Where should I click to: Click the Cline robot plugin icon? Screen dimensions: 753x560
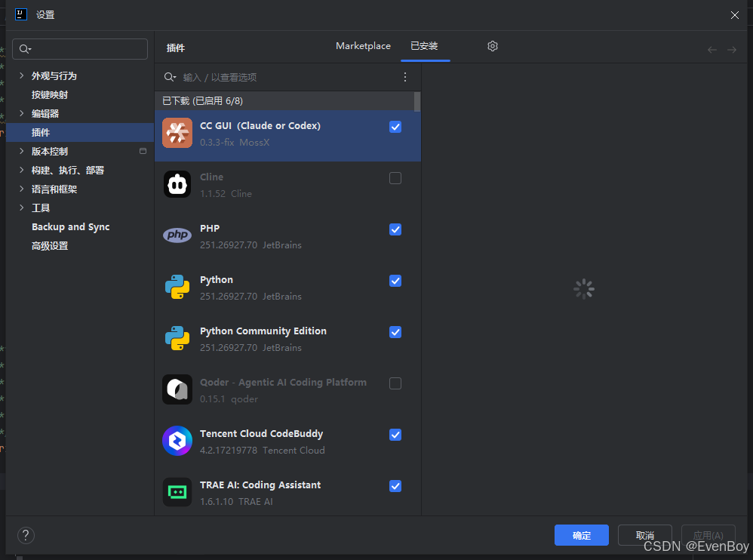pos(177,184)
